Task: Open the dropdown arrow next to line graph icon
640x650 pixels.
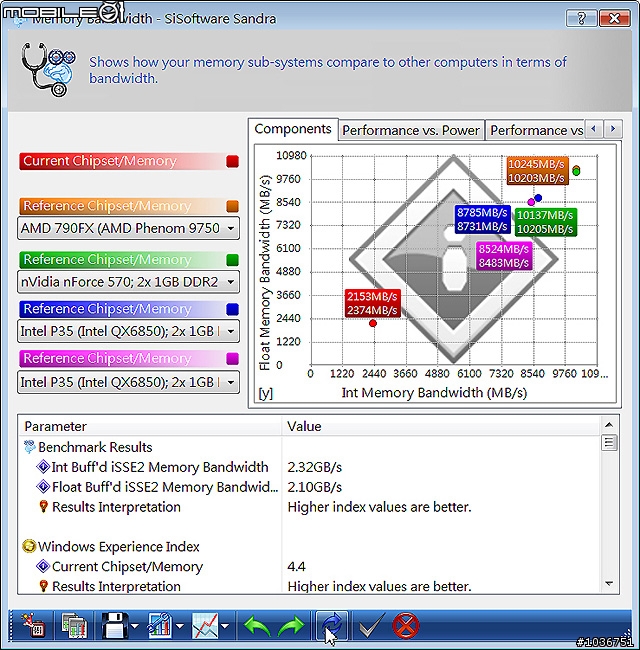Action: pyautogui.click(x=225, y=626)
